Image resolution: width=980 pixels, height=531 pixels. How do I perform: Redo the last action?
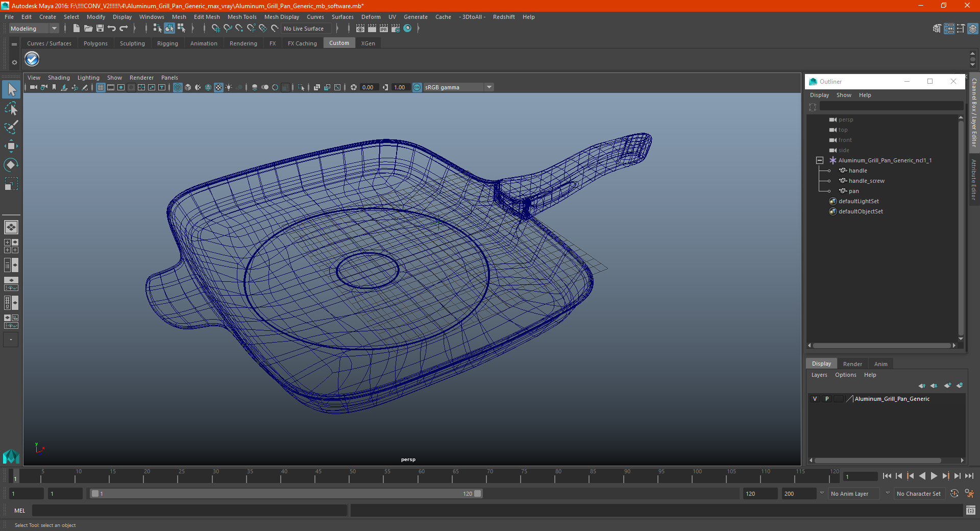124,29
